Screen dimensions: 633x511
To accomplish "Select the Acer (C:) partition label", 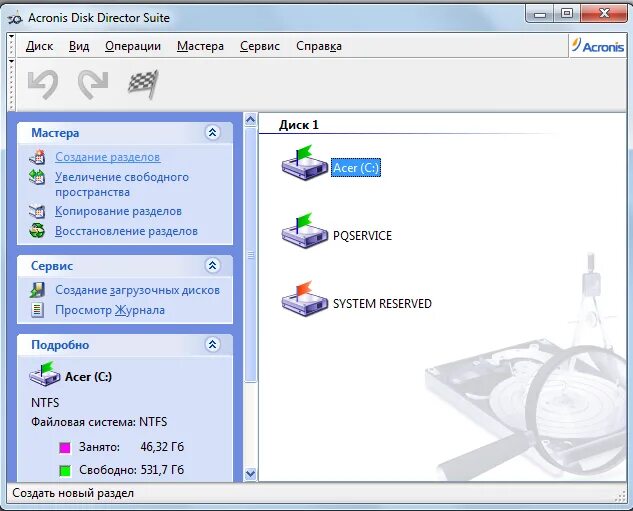I will click(356, 168).
